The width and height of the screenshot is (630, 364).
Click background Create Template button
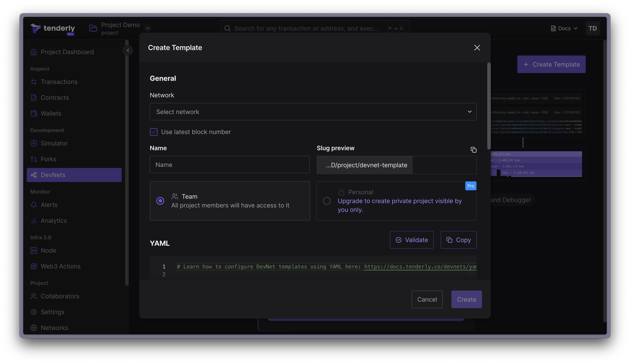551,64
